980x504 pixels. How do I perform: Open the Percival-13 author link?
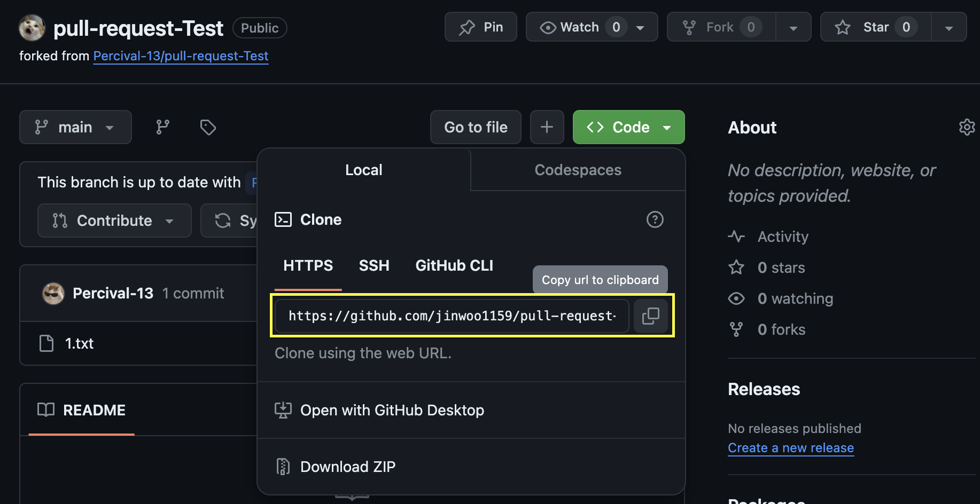113,293
